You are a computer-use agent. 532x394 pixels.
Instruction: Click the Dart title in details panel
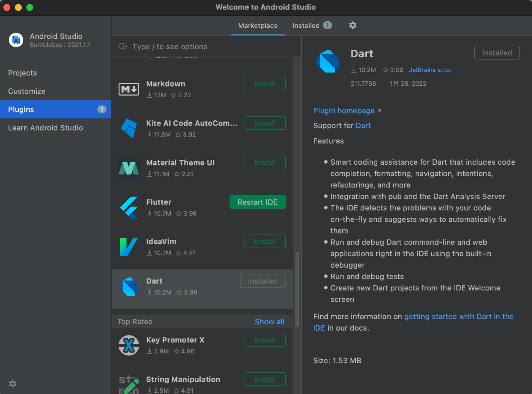(x=362, y=54)
